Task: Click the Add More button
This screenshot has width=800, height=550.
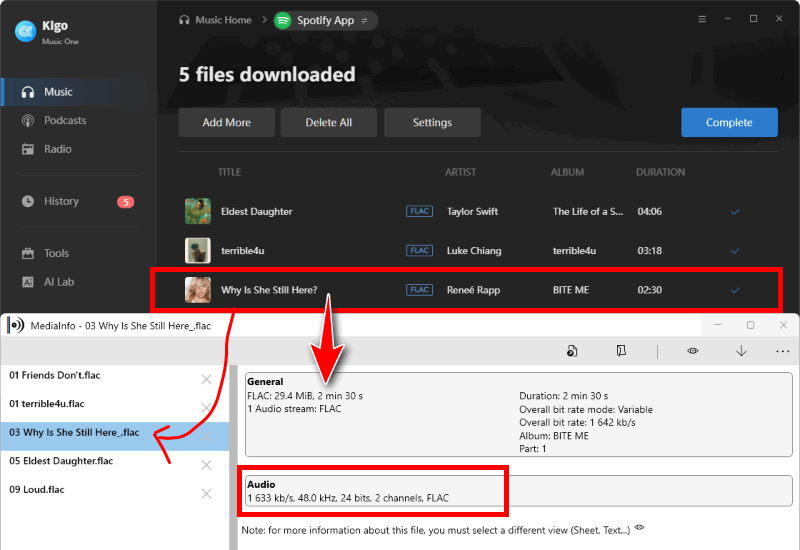Action: coord(227,122)
